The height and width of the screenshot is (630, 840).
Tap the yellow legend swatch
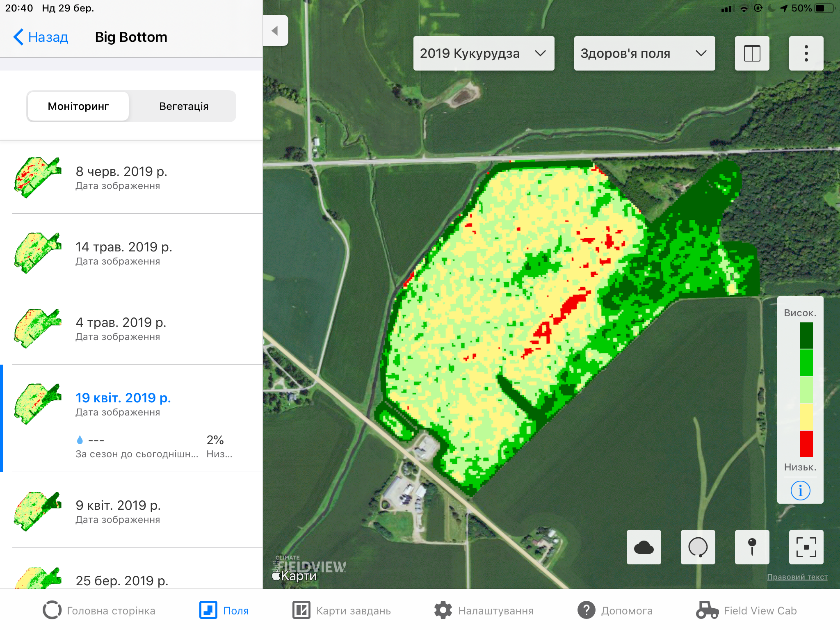[x=806, y=416]
